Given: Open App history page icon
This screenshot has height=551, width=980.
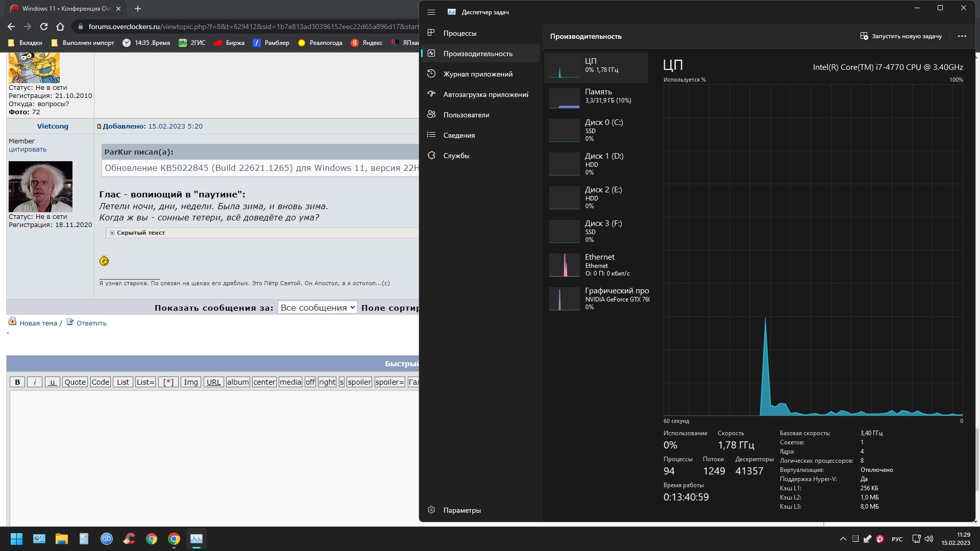Looking at the screenshot, I should [x=431, y=74].
